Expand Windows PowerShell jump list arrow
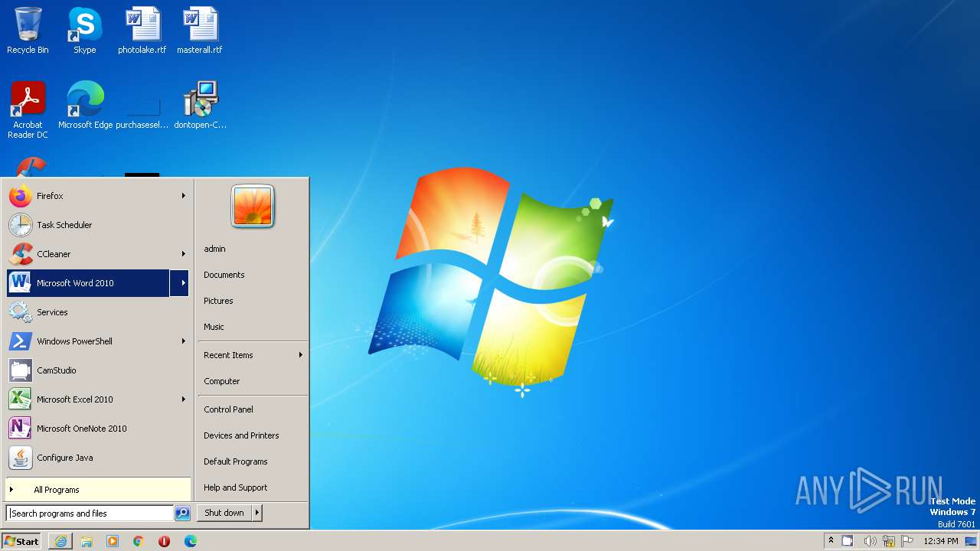Viewport: 980px width, 551px height. tap(184, 341)
